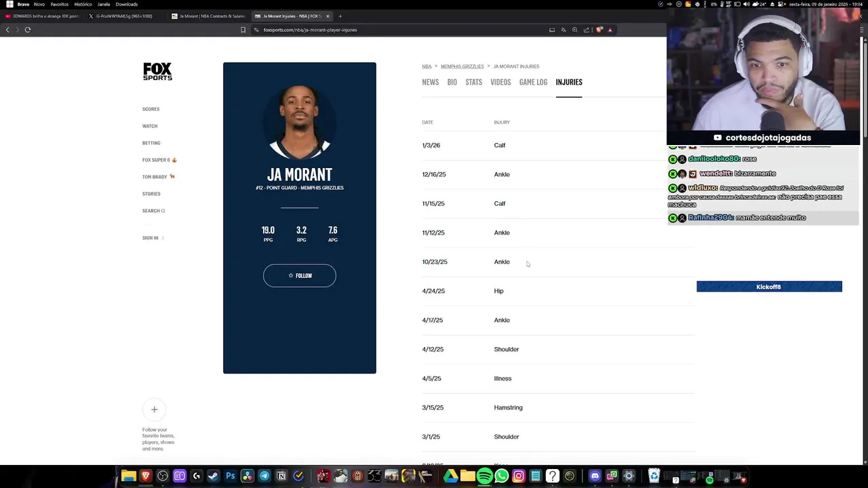Click the MEMPHIS GRIZZLIES breadcrumb link
This screenshot has height=488, width=868.
(x=462, y=66)
